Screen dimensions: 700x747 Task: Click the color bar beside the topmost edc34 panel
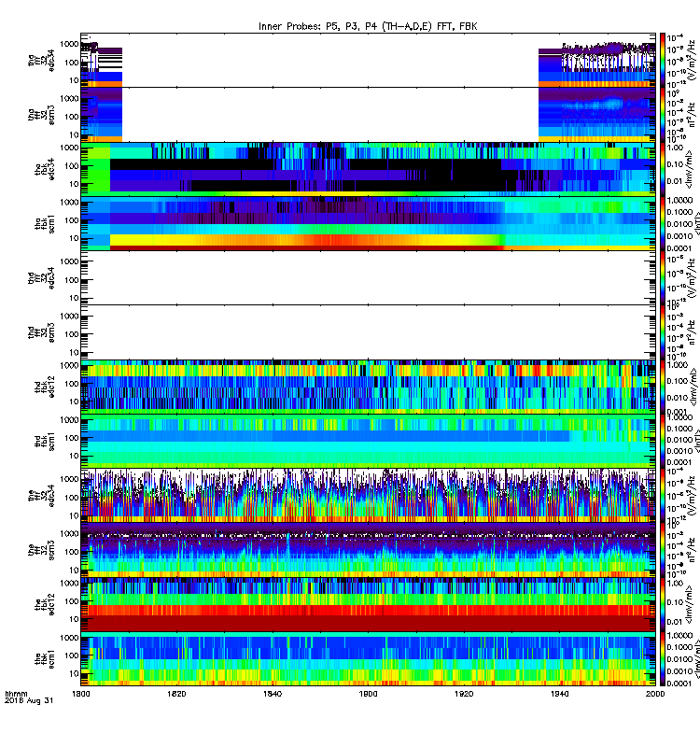pos(663,60)
